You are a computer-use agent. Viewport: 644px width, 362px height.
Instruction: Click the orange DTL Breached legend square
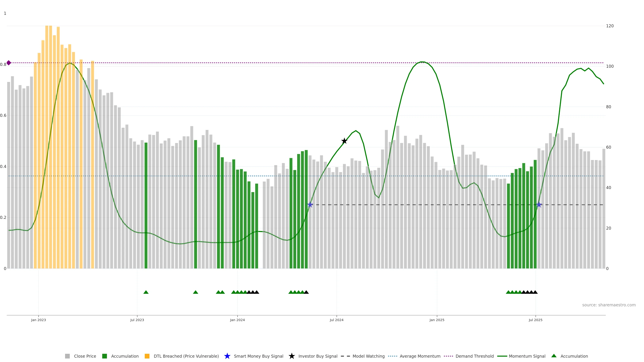147,356
